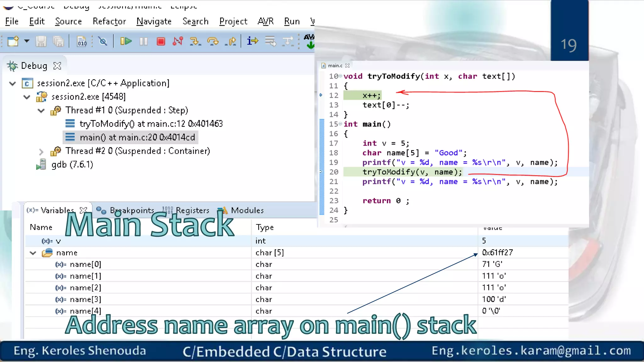Open the Navigate menu
The width and height of the screenshot is (644, 362).
[154, 21]
